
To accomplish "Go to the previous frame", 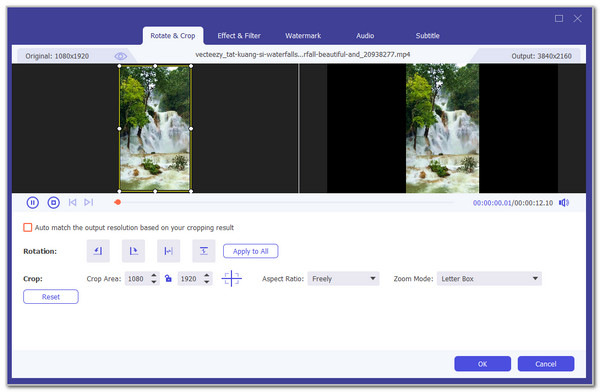I will click(72, 203).
